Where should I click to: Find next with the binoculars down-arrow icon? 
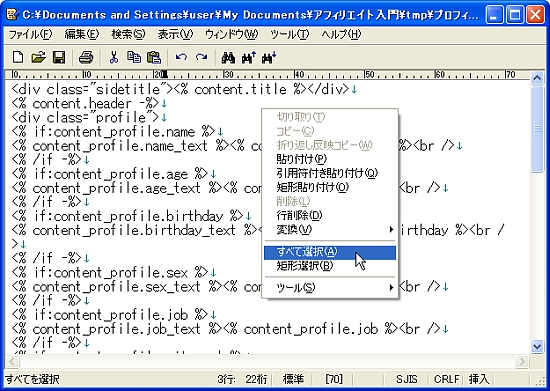tap(269, 57)
